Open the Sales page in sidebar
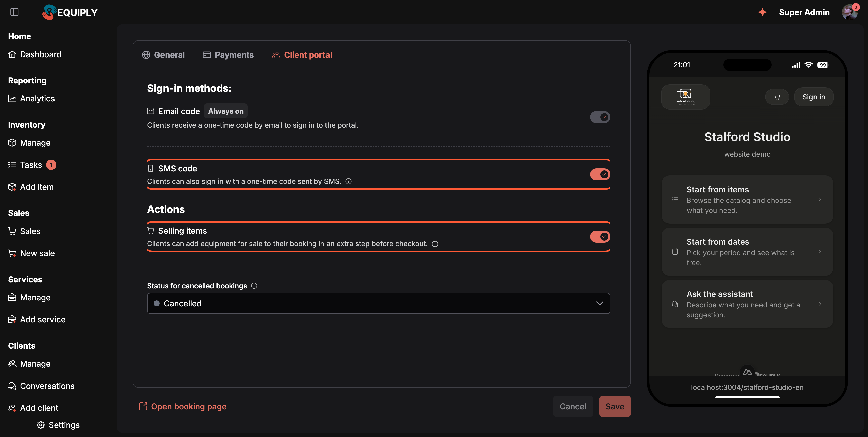 tap(24, 231)
